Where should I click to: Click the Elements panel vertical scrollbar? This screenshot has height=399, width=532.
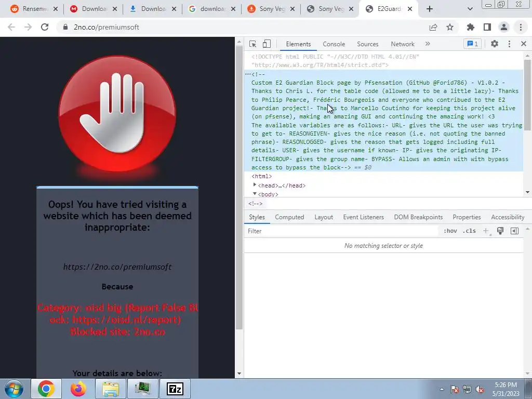(527, 95)
